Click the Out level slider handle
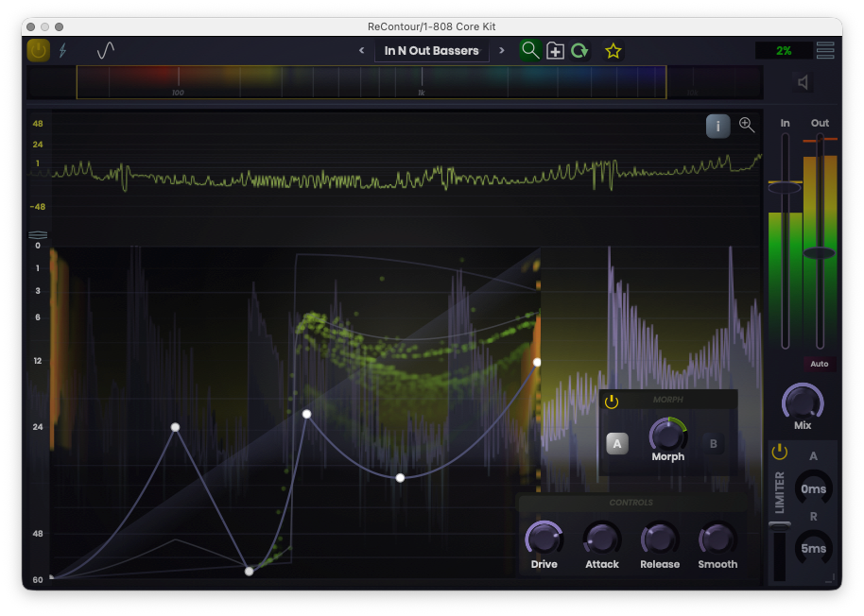Screen dimensions: 864x616 (x=820, y=253)
